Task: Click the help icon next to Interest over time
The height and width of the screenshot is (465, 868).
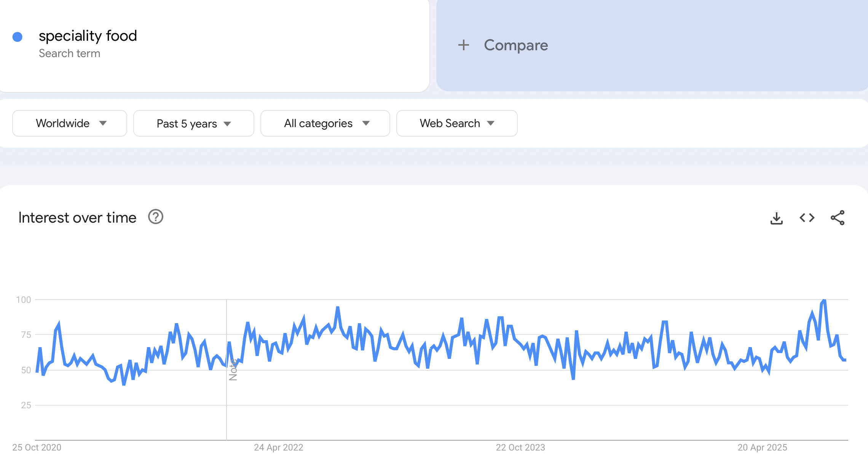Action: 155,217
